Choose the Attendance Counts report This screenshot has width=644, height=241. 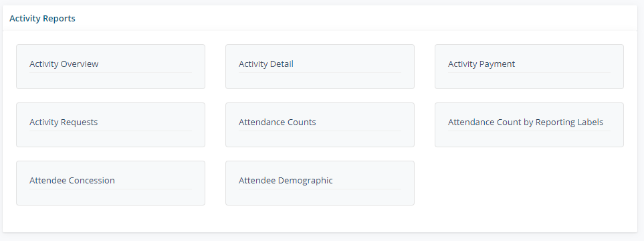coord(320,125)
